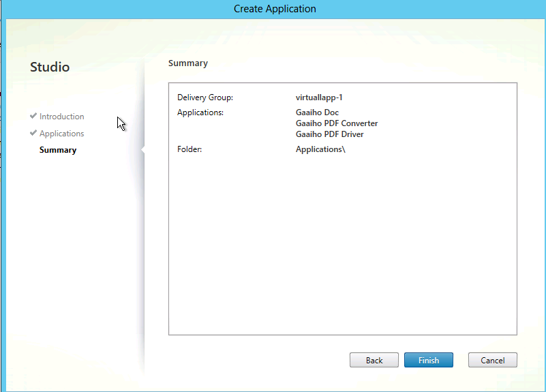This screenshot has width=546, height=392.
Task: Click the Gaaiho Doc application entry
Action: point(317,112)
